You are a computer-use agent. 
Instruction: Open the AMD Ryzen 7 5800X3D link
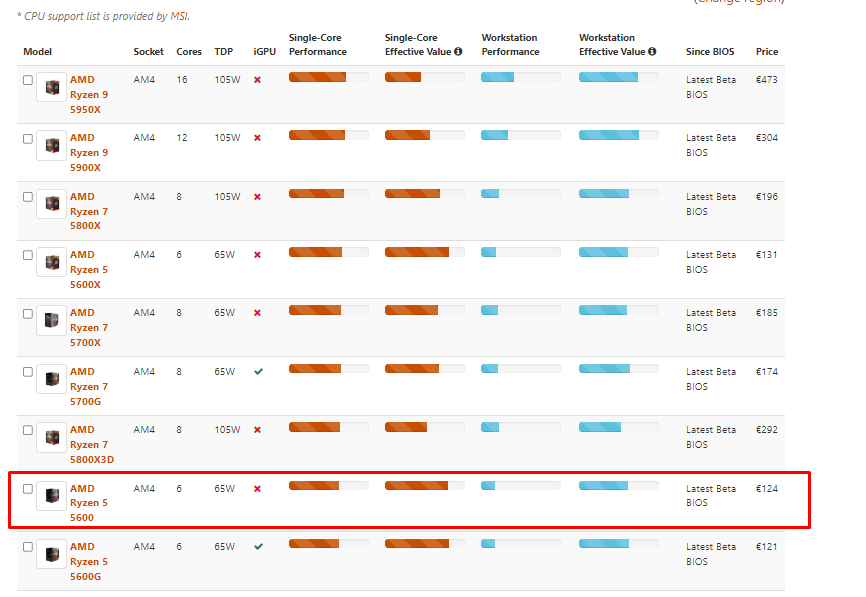tap(92, 445)
